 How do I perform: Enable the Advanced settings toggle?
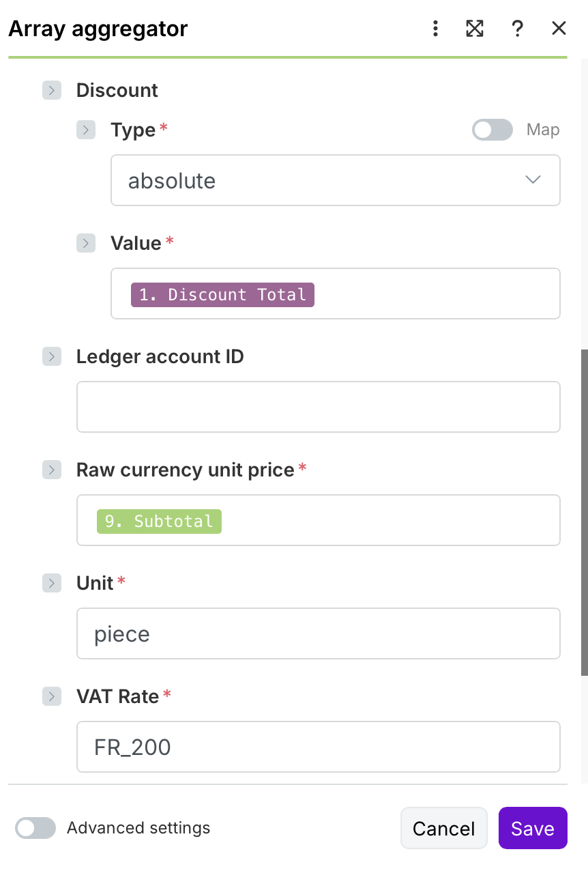35,828
